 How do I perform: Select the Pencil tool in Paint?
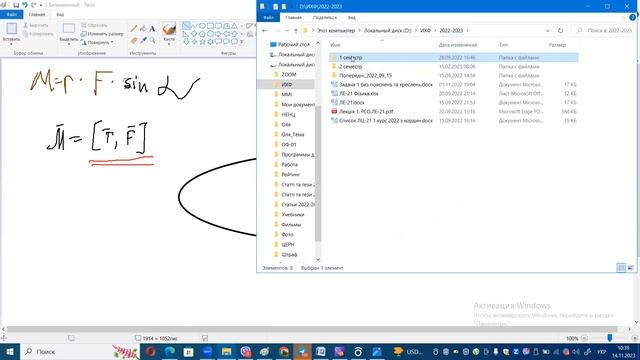point(134,29)
